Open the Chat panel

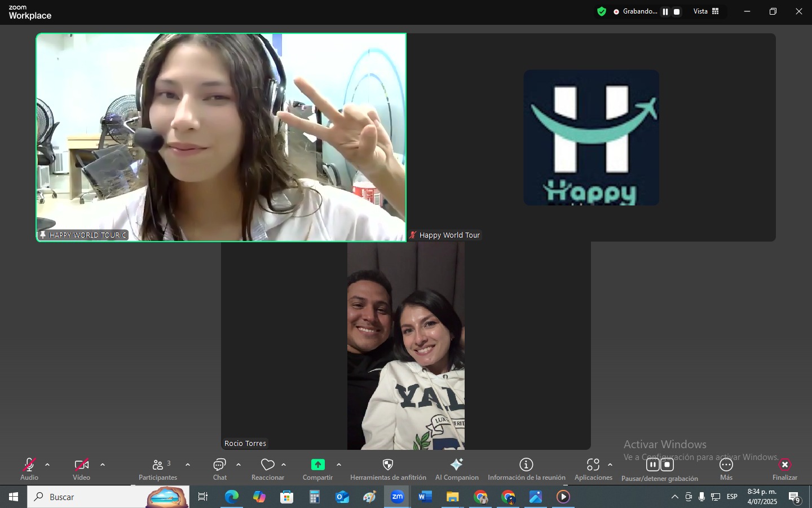(x=220, y=468)
